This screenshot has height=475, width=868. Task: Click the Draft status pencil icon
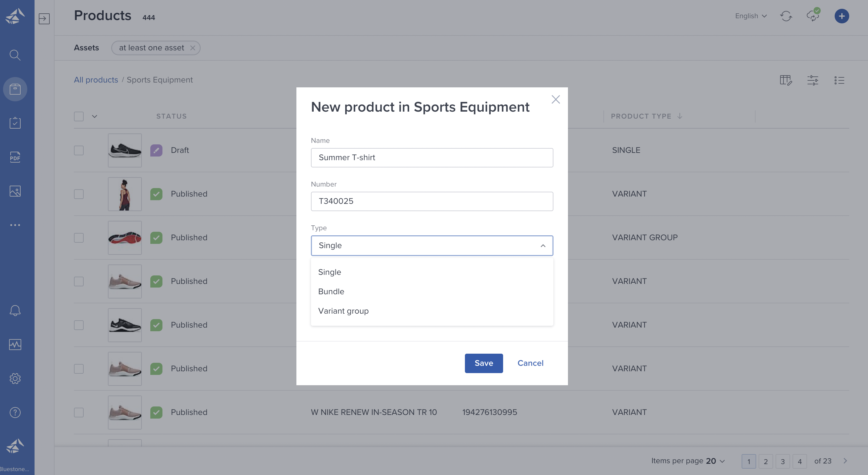156,150
